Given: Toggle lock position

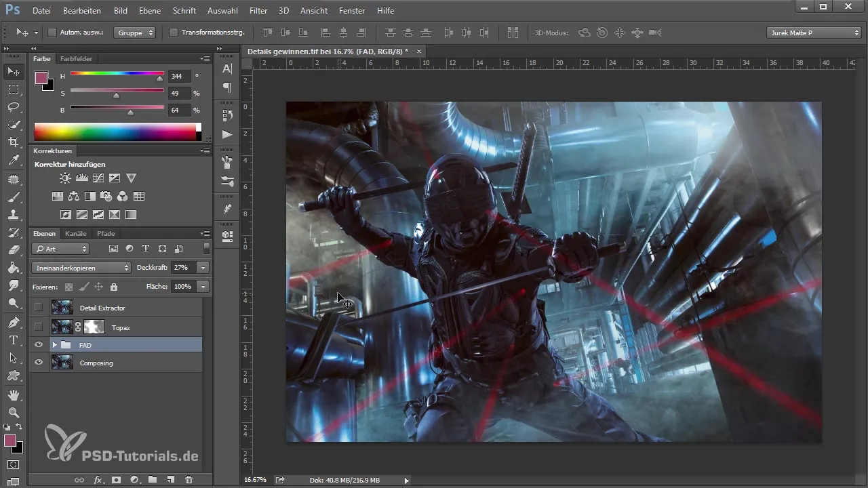Looking at the screenshot, I should click(99, 287).
